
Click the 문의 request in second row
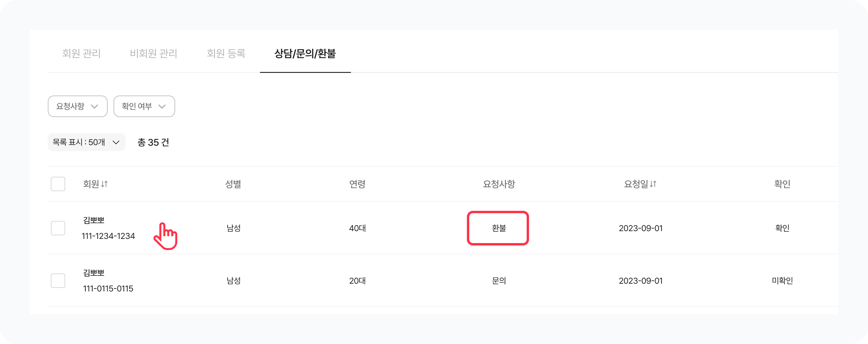[499, 281]
